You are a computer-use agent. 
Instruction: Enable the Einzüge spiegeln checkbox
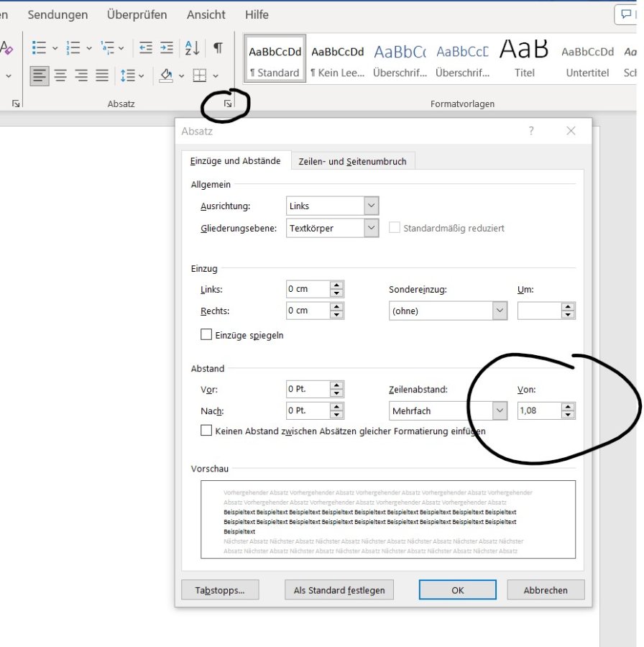pyautogui.click(x=207, y=335)
